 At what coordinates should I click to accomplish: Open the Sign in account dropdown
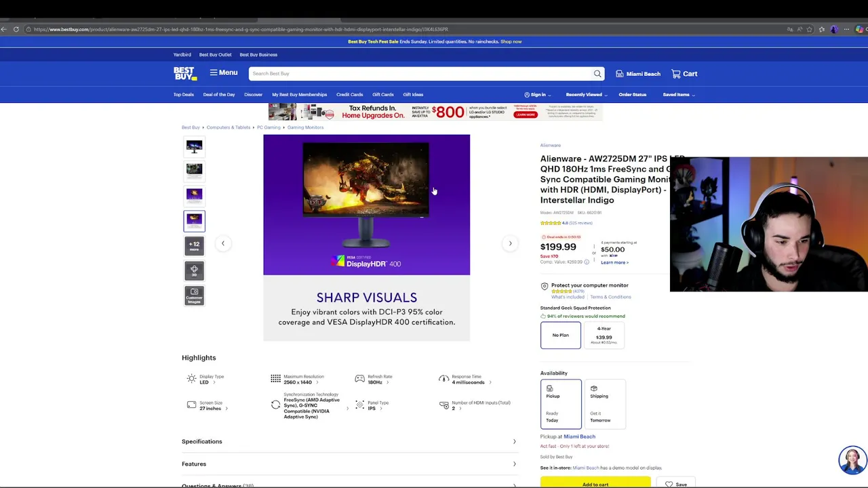point(537,95)
